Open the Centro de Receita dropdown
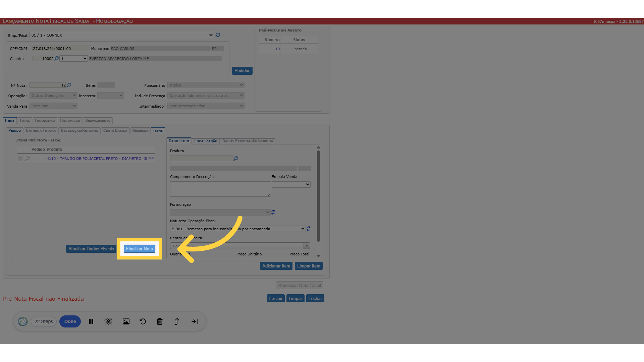 point(240,246)
